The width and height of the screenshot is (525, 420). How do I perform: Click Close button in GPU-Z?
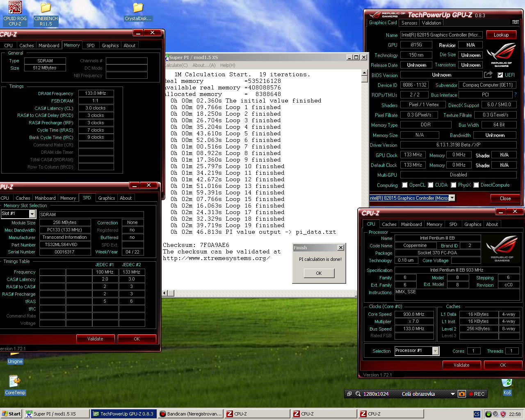point(505,199)
